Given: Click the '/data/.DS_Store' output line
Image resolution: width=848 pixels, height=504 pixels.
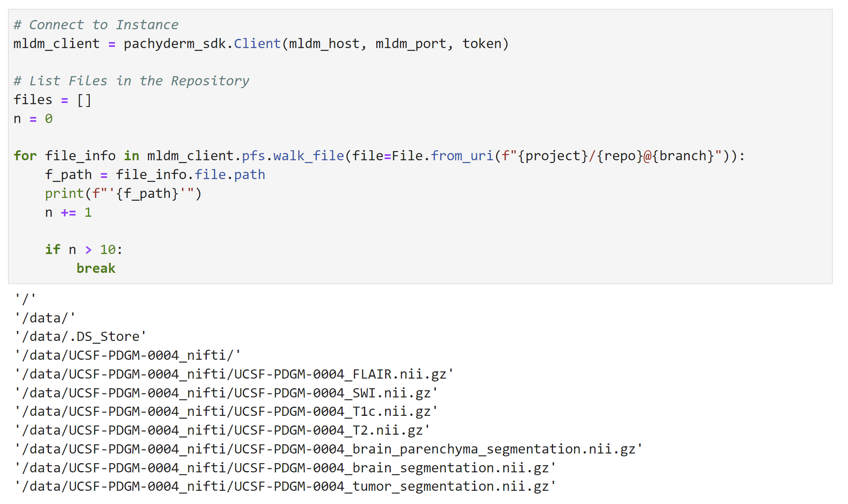Looking at the screenshot, I should (x=81, y=337).
